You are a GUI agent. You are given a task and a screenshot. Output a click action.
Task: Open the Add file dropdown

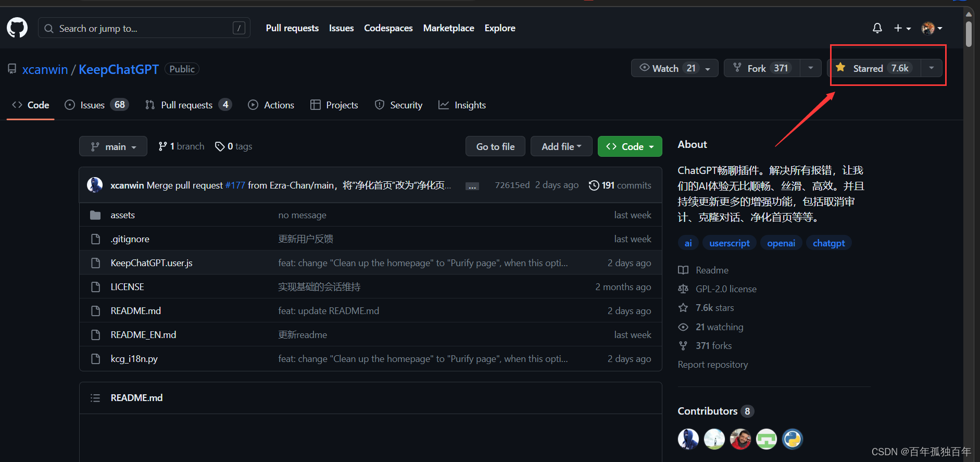561,146
